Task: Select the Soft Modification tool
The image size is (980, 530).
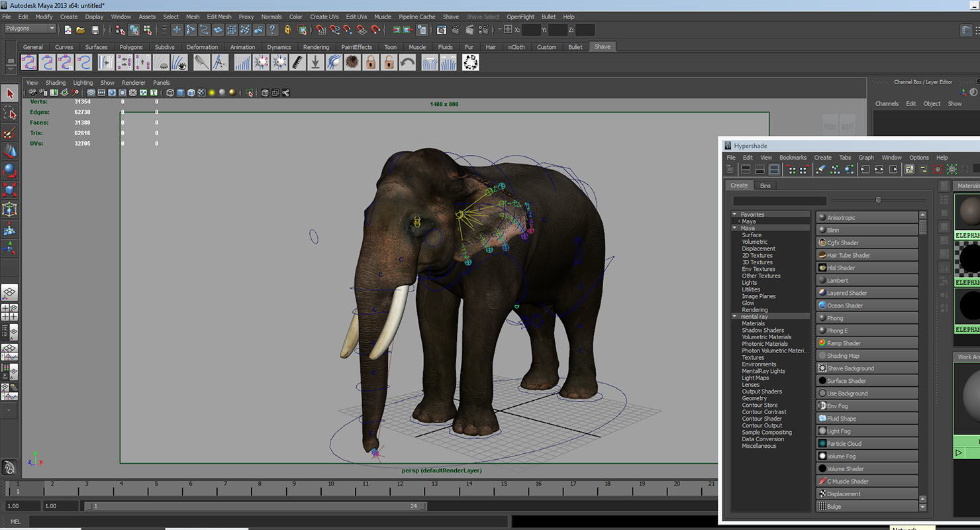Action: [x=10, y=229]
